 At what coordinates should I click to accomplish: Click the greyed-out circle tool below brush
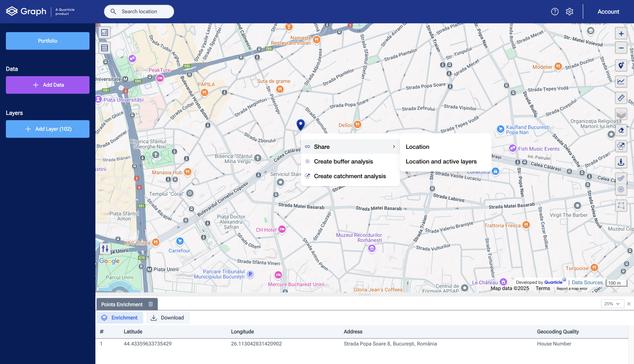621,189
